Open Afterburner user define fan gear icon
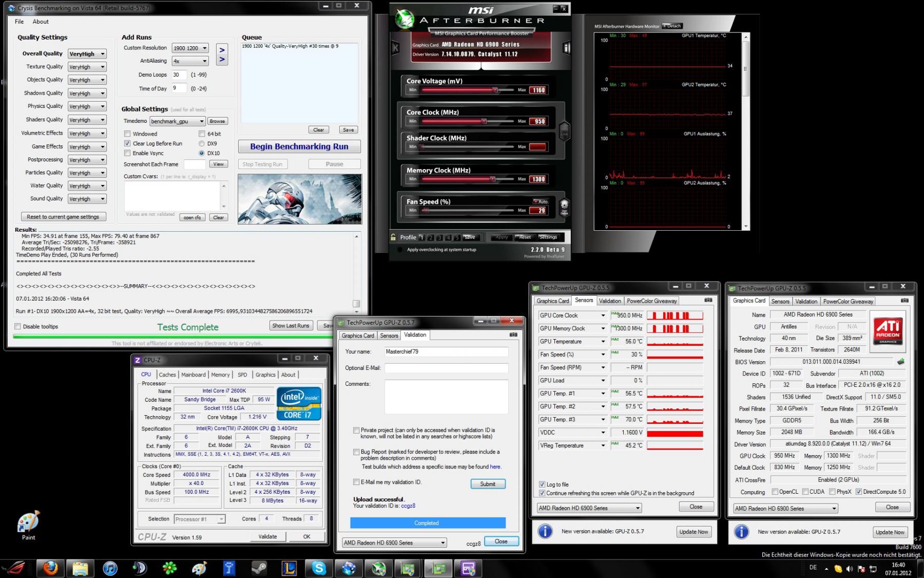This screenshot has height=578, width=924. click(x=564, y=206)
